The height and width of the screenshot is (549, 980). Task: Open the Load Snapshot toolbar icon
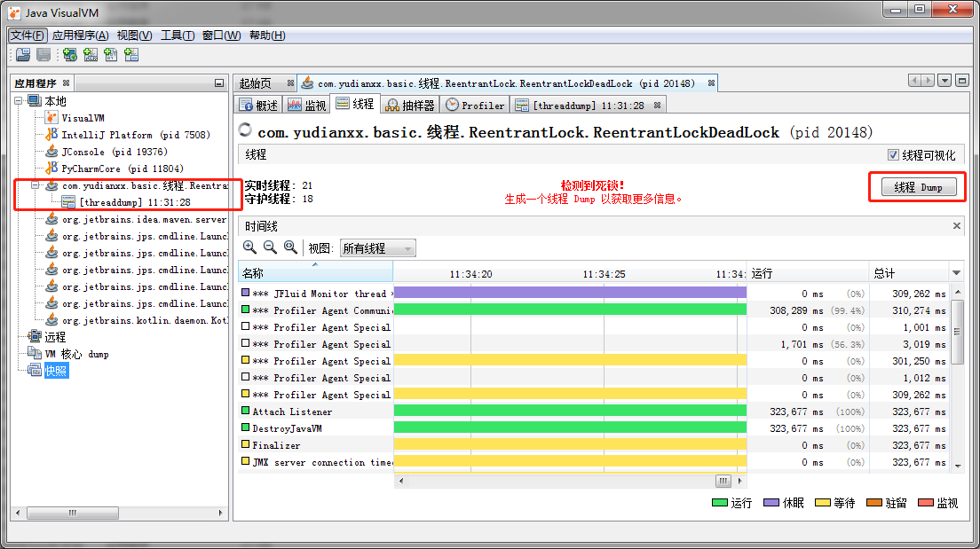click(x=23, y=54)
